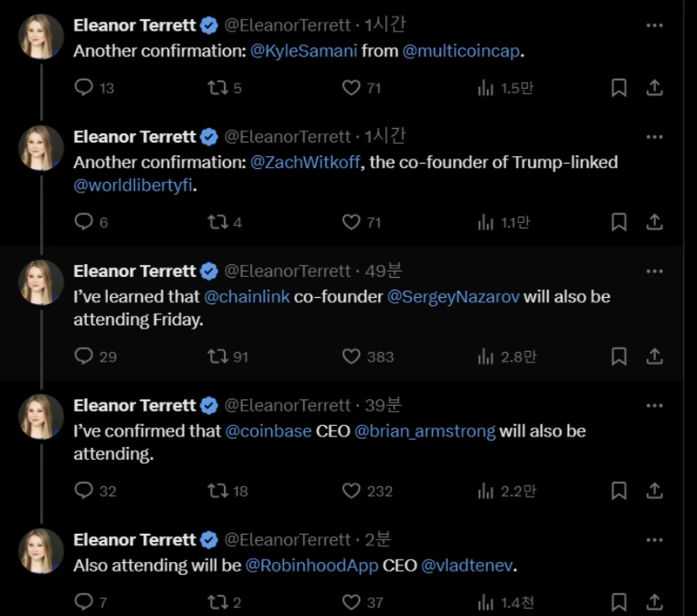Viewport: 697px width, 616px height.
Task: Open more options menu on the coinbase tweet
Action: 654,405
